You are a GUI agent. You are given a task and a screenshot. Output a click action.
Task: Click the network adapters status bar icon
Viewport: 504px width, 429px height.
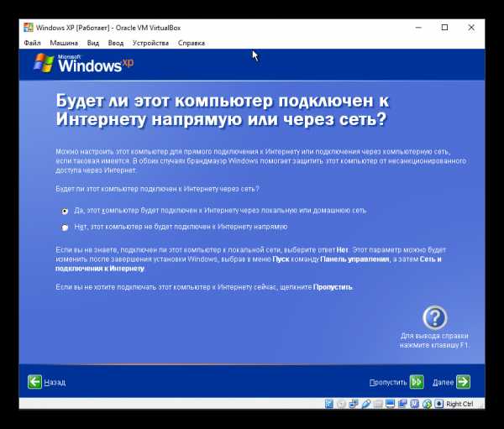[354, 404]
